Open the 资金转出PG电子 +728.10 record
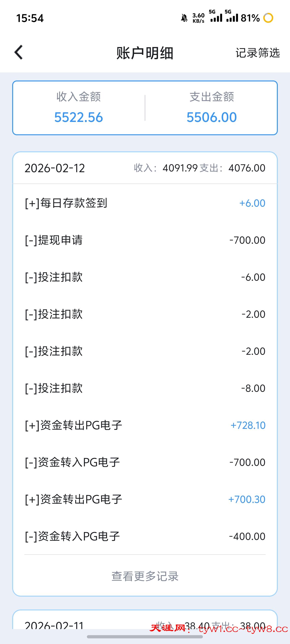The width and height of the screenshot is (290, 644). 145,425
